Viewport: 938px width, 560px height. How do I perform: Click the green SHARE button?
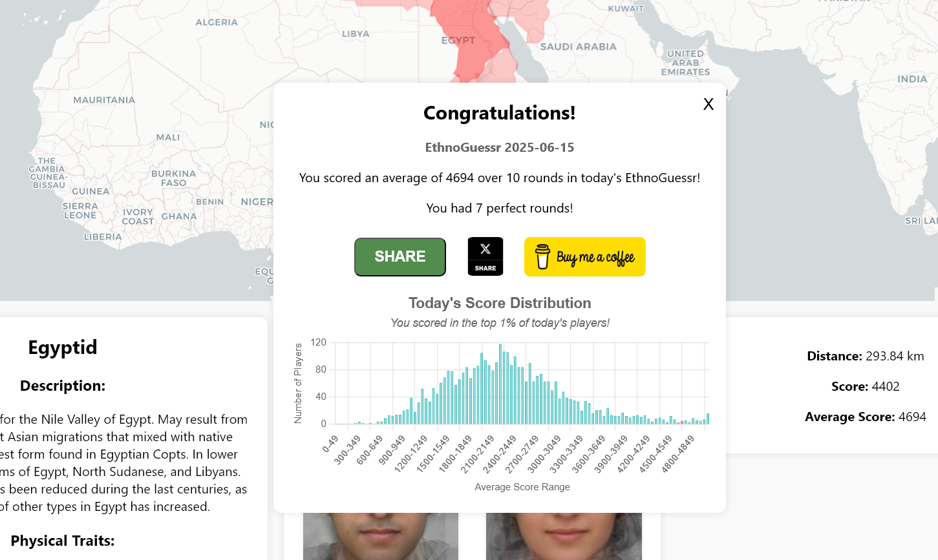[400, 256]
